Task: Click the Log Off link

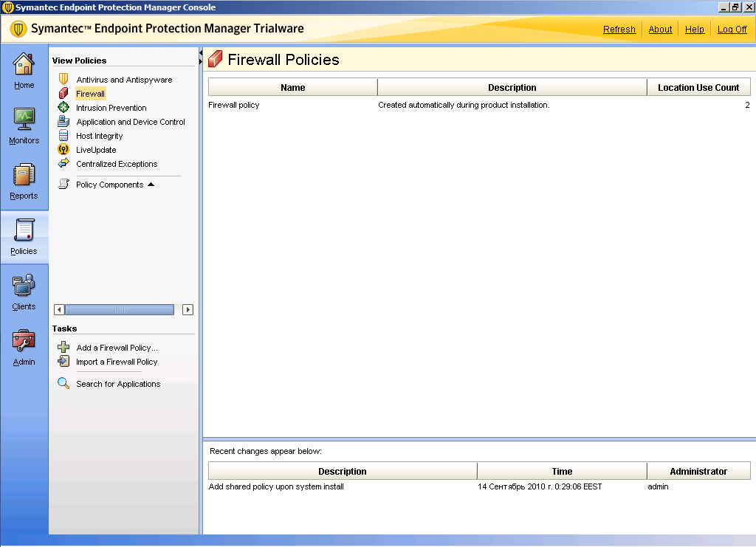Action: pos(732,29)
